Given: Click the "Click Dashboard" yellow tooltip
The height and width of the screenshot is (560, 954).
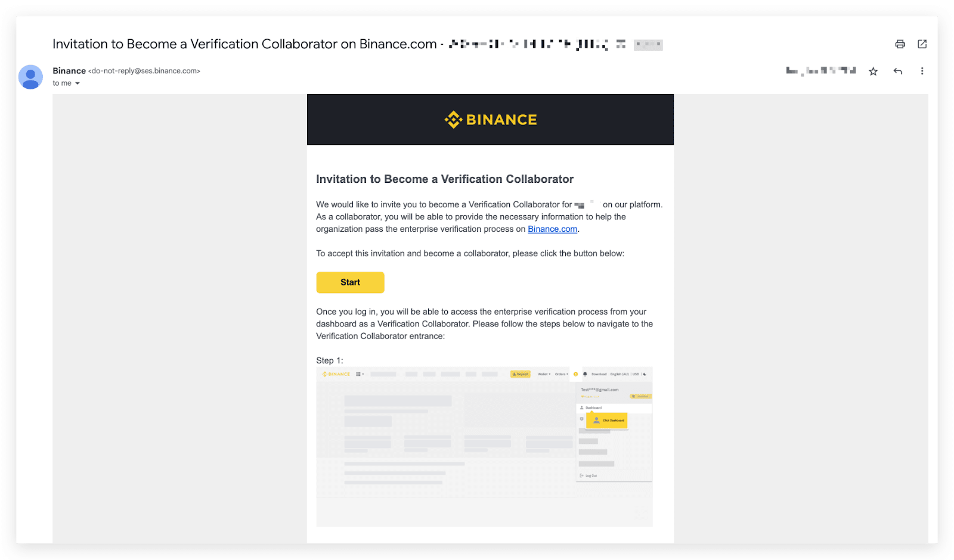Looking at the screenshot, I should pos(607,421).
